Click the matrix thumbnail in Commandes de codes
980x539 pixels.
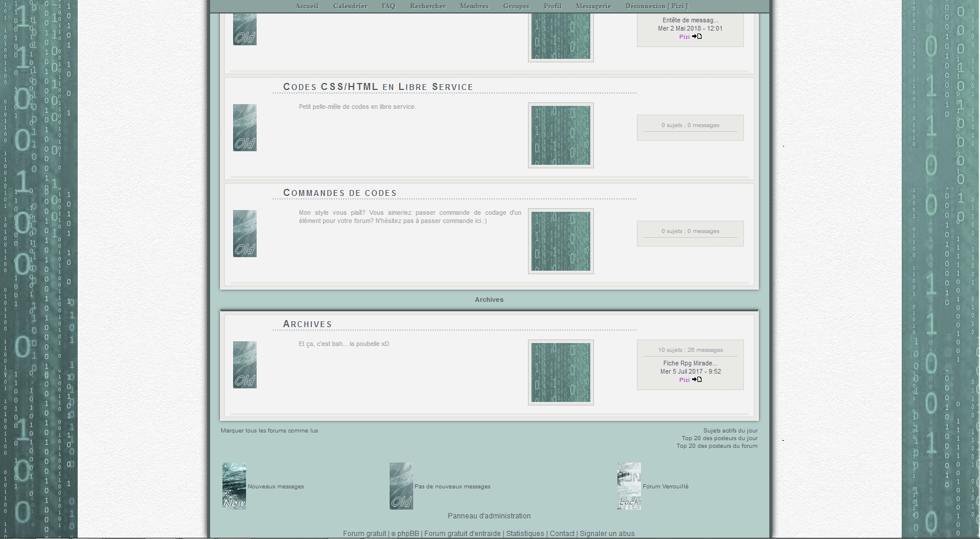click(x=561, y=241)
